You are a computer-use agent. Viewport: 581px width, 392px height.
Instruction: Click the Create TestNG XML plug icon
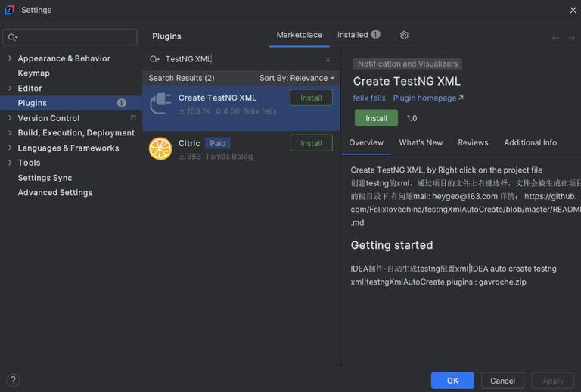point(161,104)
